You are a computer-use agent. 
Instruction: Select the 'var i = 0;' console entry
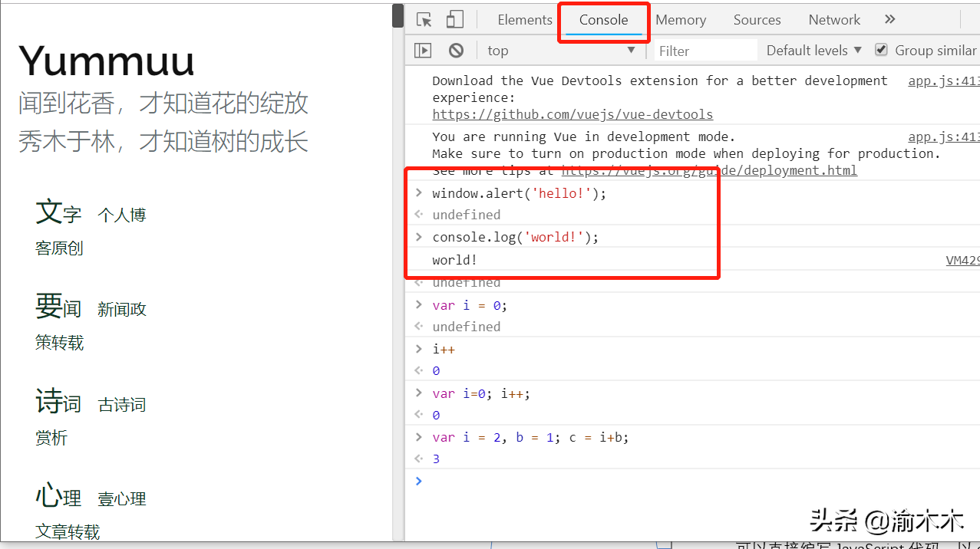click(x=470, y=305)
